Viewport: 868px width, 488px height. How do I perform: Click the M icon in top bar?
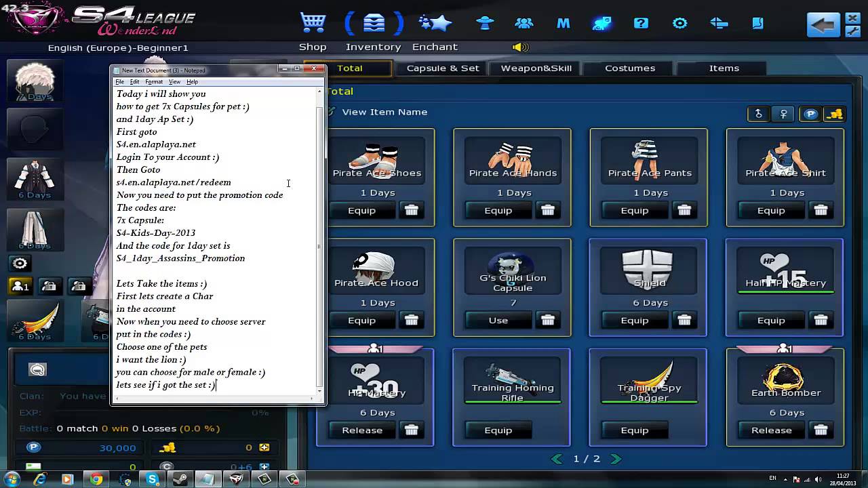(x=563, y=23)
